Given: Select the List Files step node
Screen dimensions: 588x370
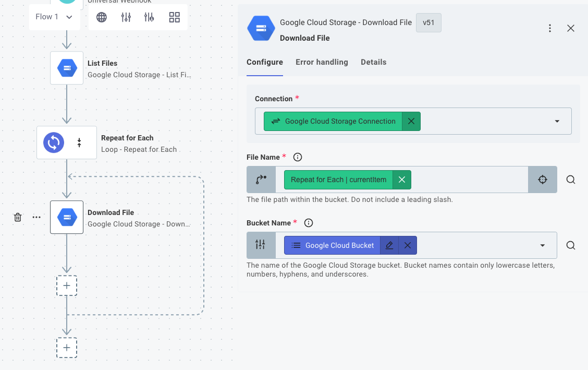Looking at the screenshot, I should tap(67, 68).
